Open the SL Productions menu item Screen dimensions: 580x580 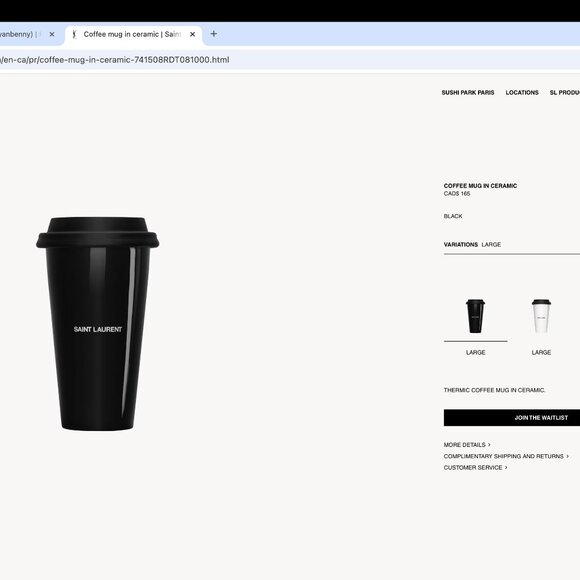coord(565,92)
